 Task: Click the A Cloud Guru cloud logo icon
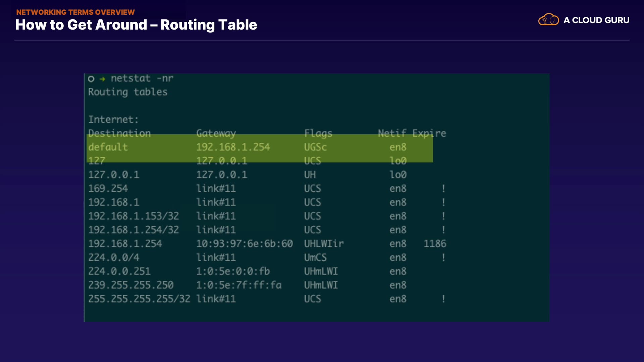[548, 20]
